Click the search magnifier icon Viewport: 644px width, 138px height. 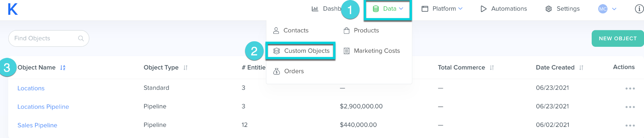(x=81, y=39)
